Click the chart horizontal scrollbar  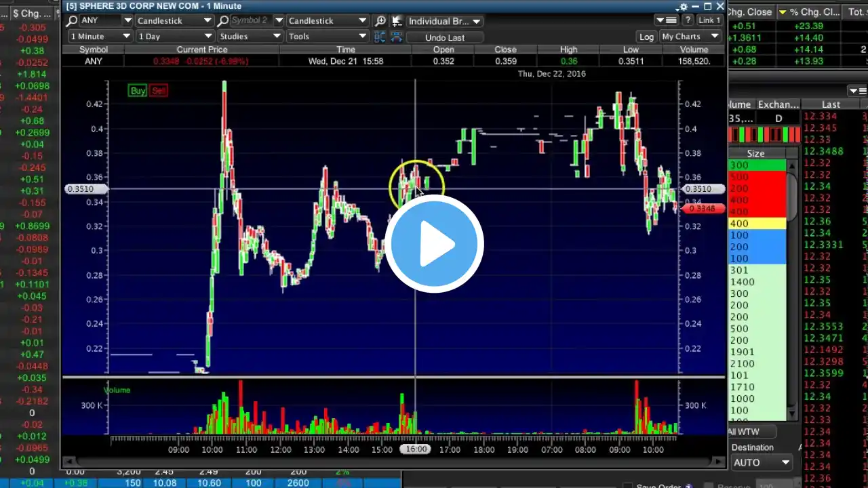(x=393, y=462)
